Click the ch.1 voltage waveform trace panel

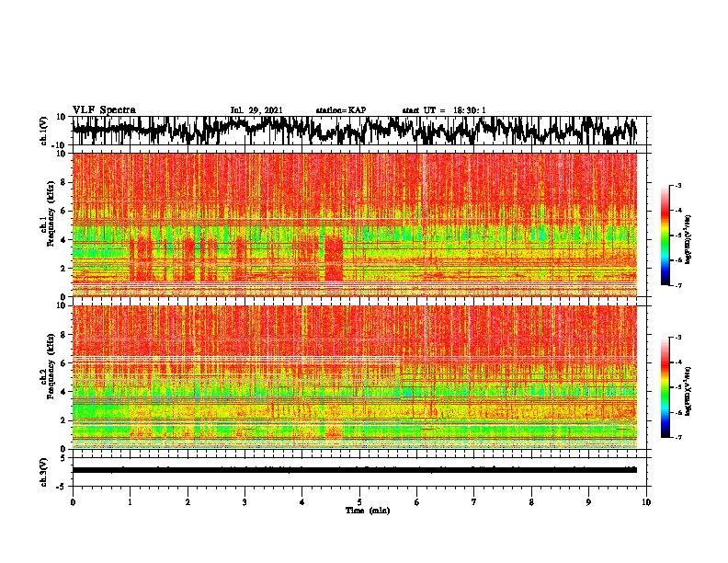pos(359,131)
